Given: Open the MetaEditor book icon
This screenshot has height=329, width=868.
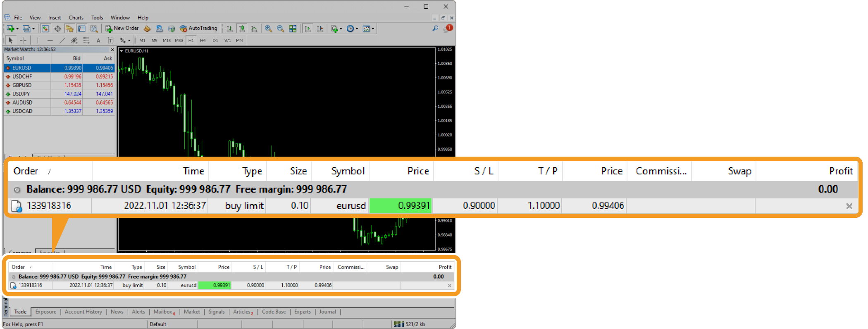Looking at the screenshot, I should point(147,29).
